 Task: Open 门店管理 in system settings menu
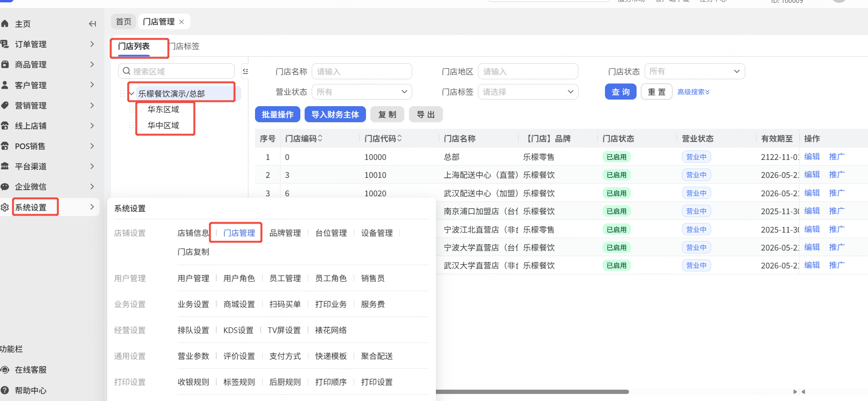[239, 233]
